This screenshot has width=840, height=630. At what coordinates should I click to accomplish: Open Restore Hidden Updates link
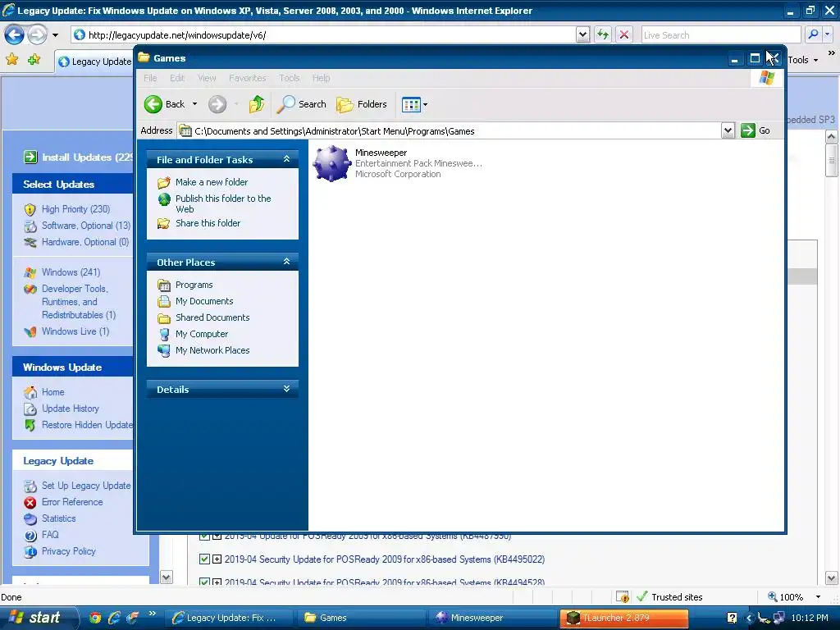click(x=87, y=425)
